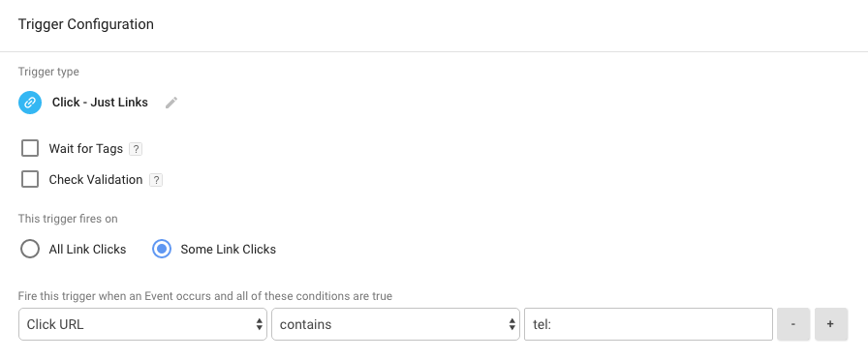Viewport: 868px width, 359px height.
Task: Open the Click URL variable dropdown
Action: (x=142, y=324)
